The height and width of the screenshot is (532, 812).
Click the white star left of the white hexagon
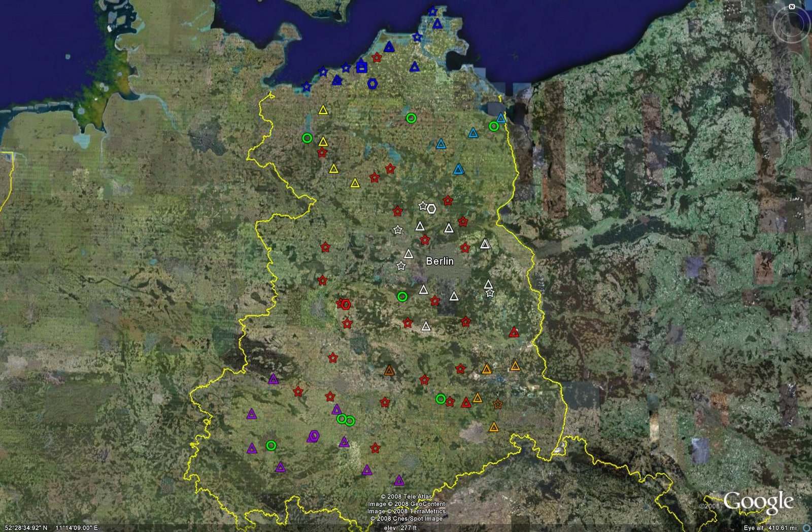tap(423, 206)
